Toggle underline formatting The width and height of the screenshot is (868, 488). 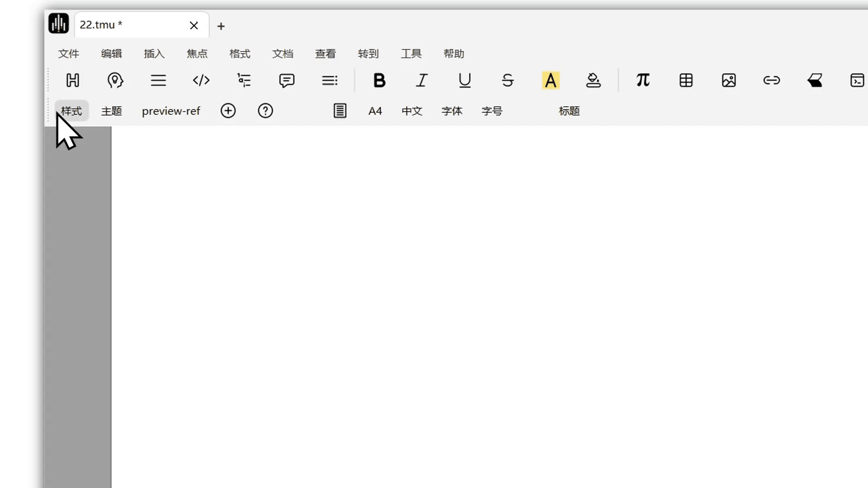pyautogui.click(x=465, y=80)
